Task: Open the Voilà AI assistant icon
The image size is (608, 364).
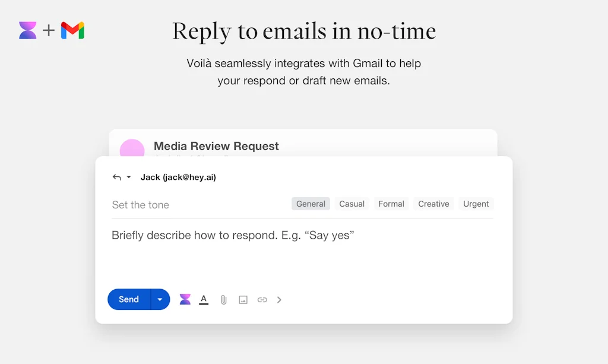Action: pyautogui.click(x=185, y=299)
